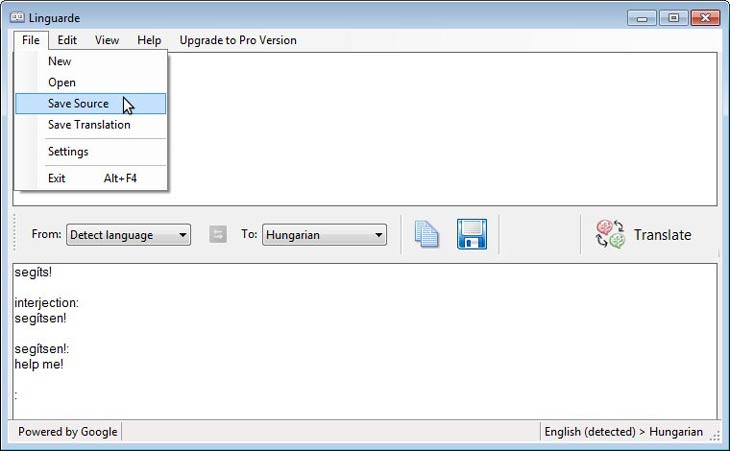Open Settings from the File menu

(x=90, y=152)
